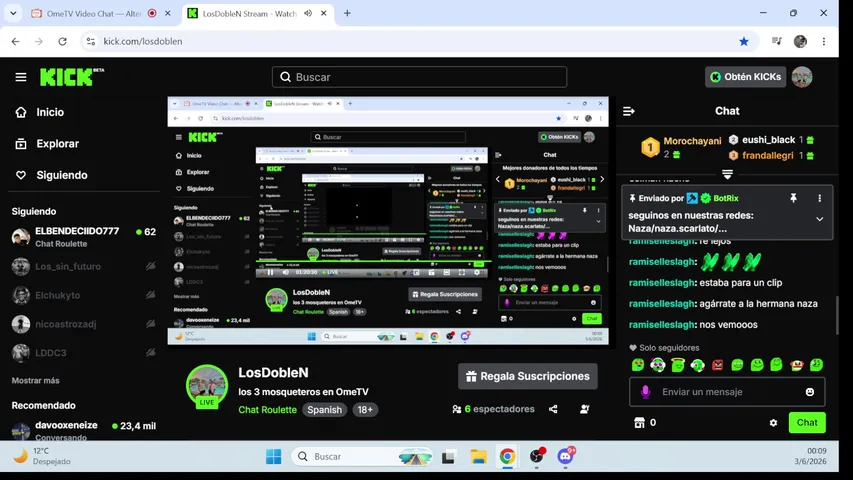Image resolution: width=853 pixels, height=480 pixels.
Task: Click Regala Suscripciones button
Action: click(528, 376)
